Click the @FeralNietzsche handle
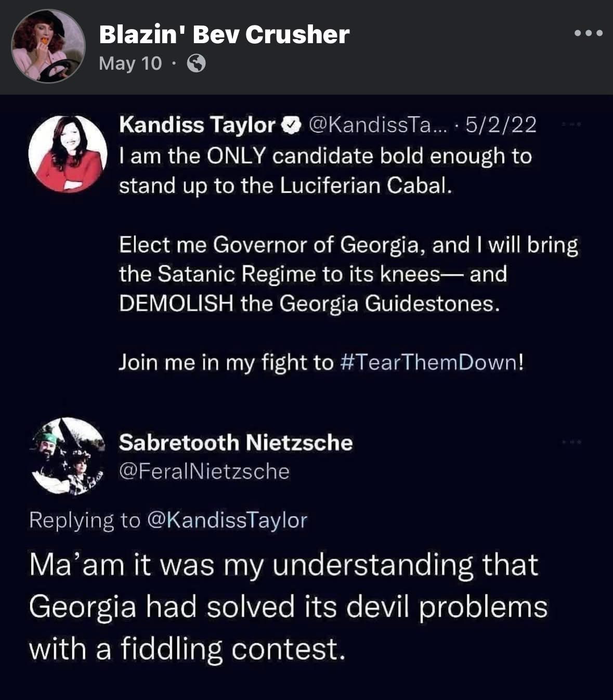 204,471
